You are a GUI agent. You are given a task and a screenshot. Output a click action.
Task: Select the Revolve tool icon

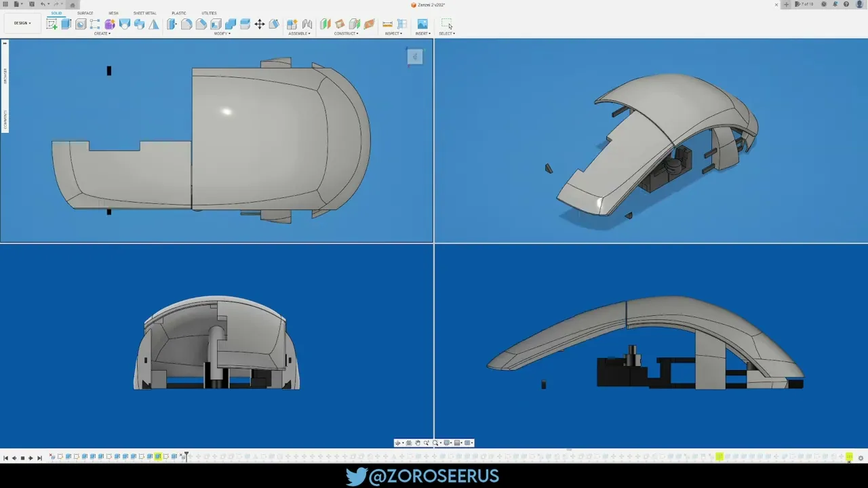[81, 24]
